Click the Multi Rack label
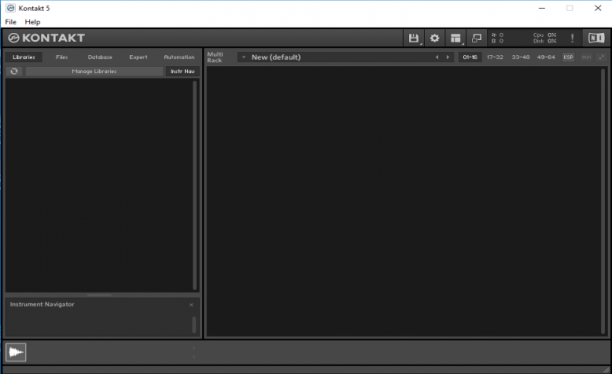Screen dimensions: 612x374 [x=215, y=57]
